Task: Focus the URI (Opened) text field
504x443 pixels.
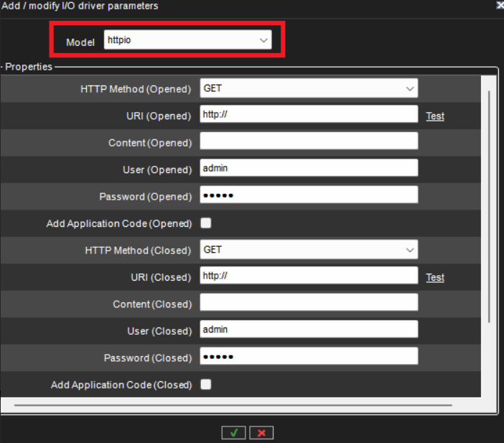Action: point(309,115)
